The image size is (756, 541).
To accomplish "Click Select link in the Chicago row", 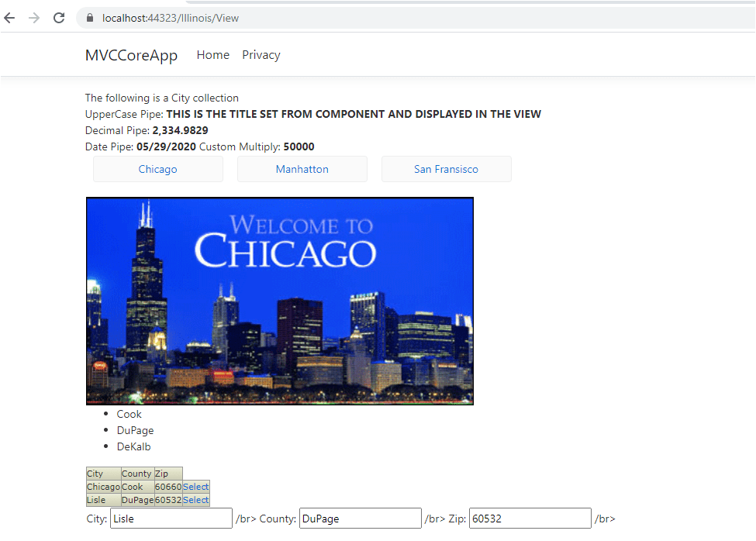I will (195, 487).
